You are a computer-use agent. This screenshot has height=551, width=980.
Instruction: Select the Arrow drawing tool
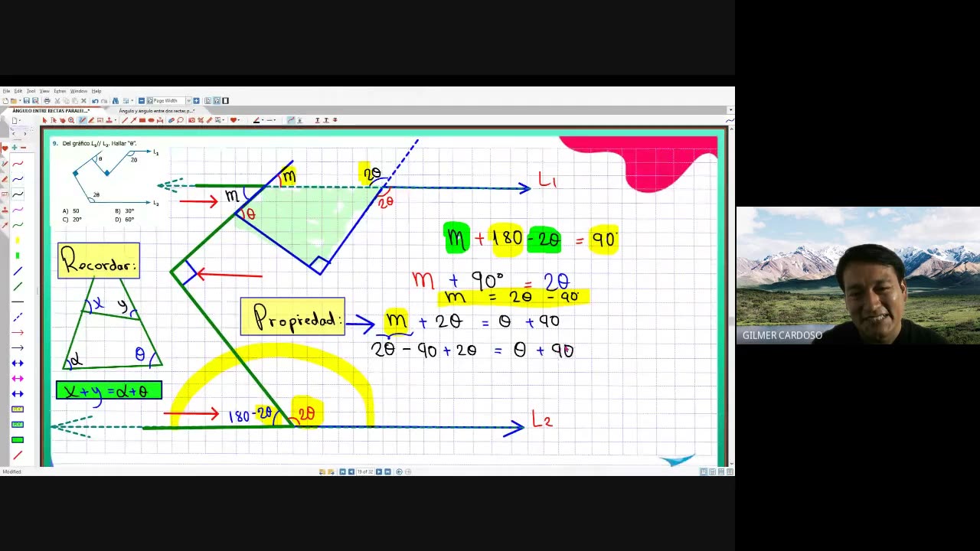tap(133, 120)
